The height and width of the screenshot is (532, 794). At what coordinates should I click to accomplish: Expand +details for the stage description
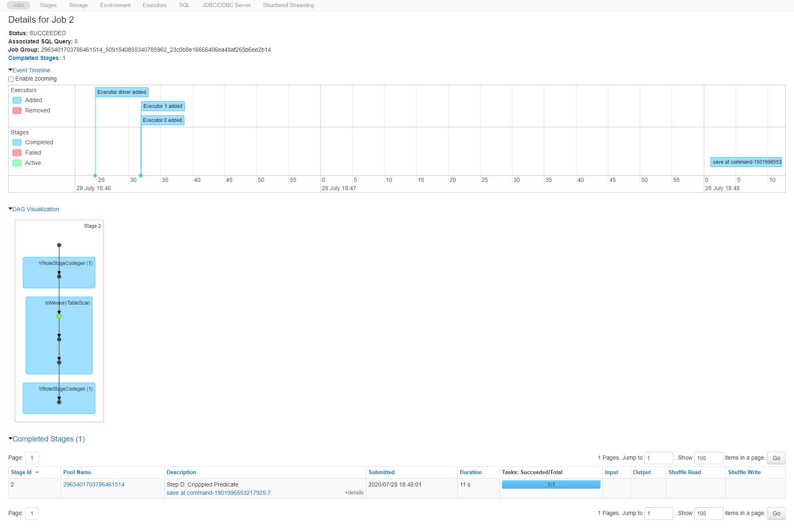click(354, 493)
